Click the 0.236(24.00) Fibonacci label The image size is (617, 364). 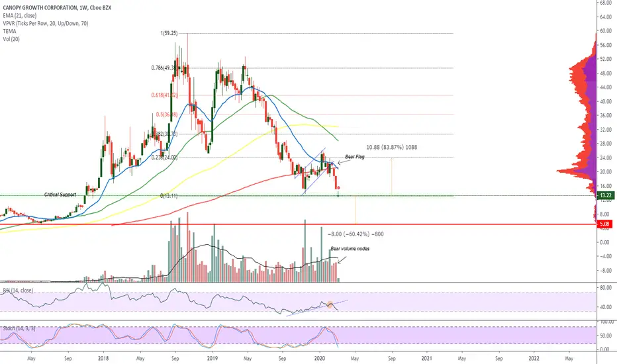point(164,158)
